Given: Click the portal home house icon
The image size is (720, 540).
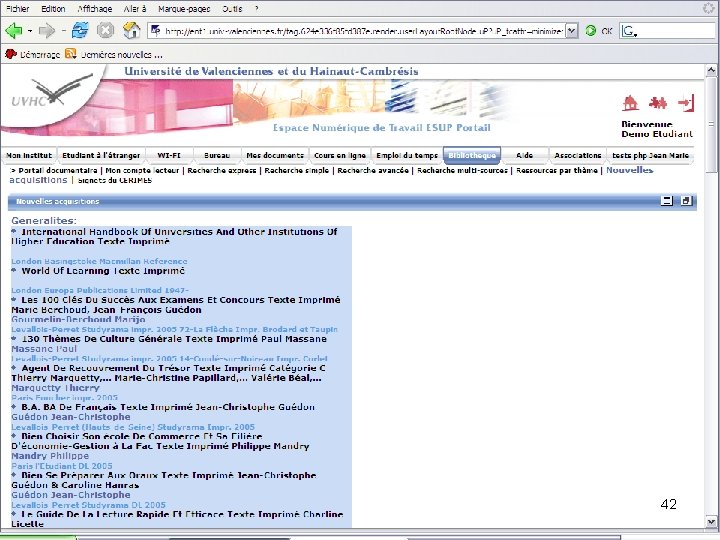Looking at the screenshot, I should point(630,103).
